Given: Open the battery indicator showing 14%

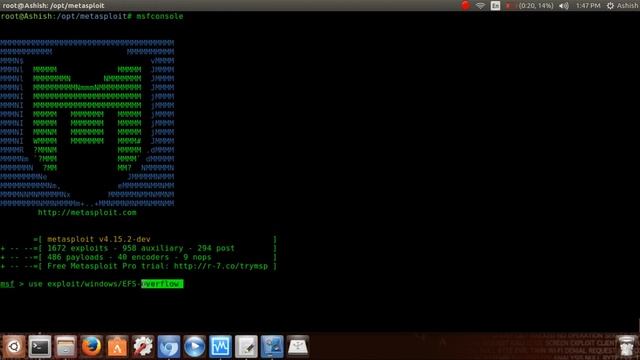Looking at the screenshot, I should pyautogui.click(x=529, y=6).
